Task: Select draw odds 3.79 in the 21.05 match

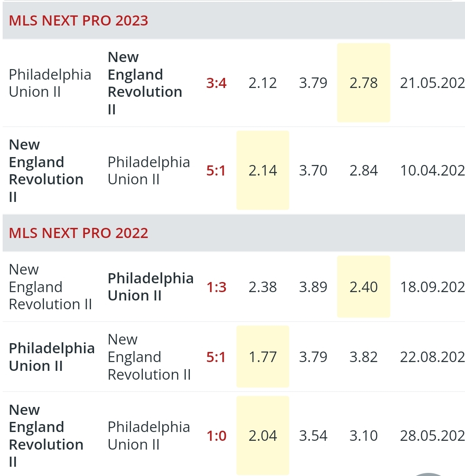Action: (x=313, y=83)
